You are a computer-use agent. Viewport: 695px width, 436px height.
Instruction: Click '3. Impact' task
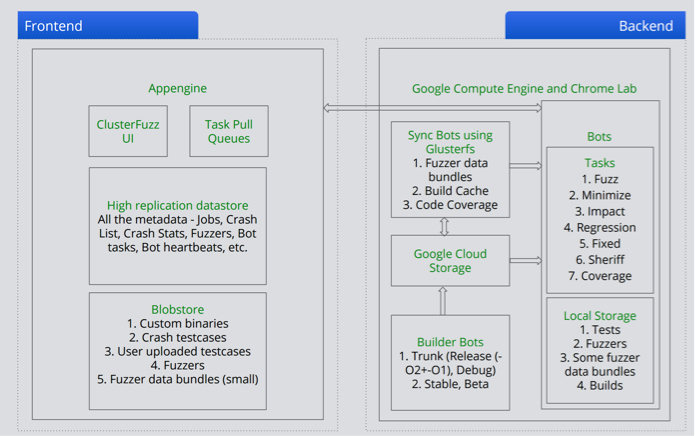coord(600,211)
